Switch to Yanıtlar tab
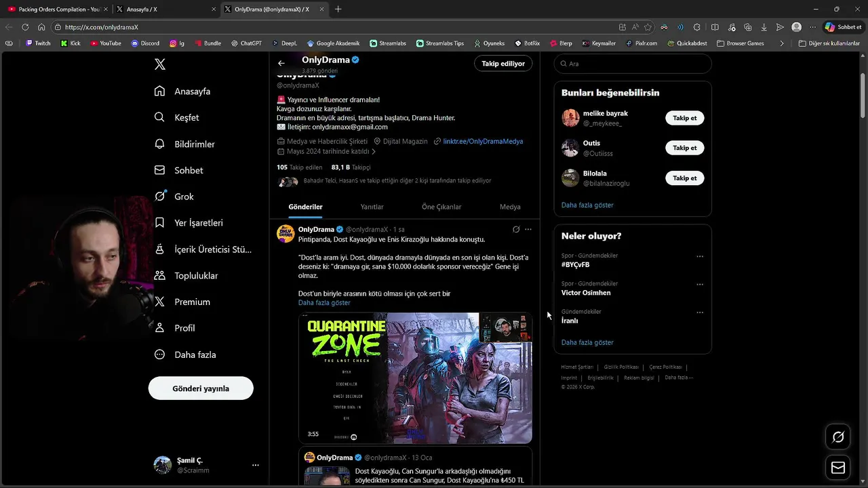This screenshot has width=868, height=488. 372,207
